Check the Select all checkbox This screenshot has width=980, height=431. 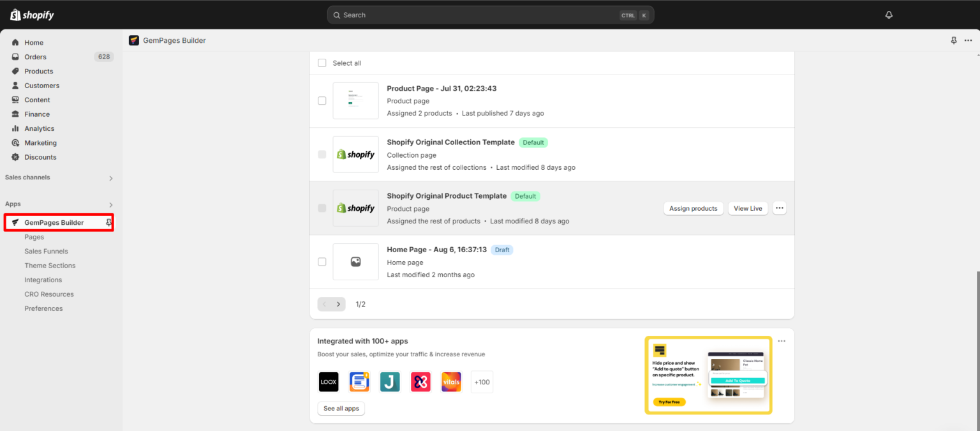click(322, 63)
